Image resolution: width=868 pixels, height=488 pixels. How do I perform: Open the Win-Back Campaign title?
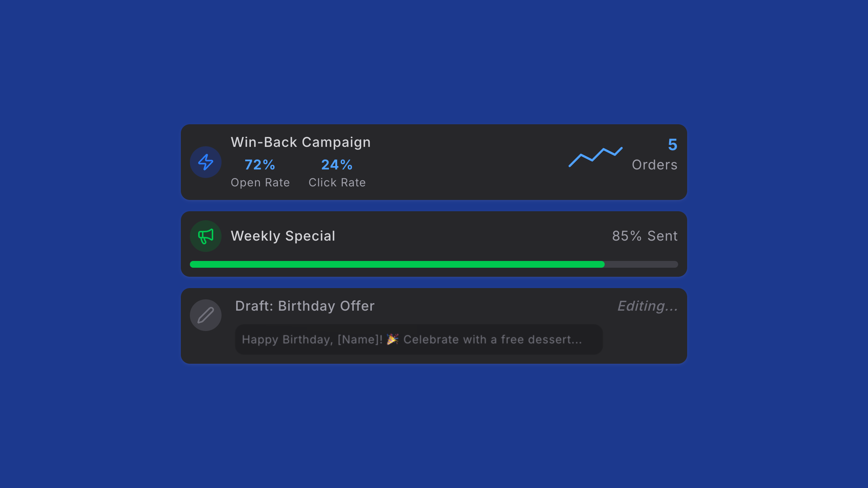click(301, 142)
